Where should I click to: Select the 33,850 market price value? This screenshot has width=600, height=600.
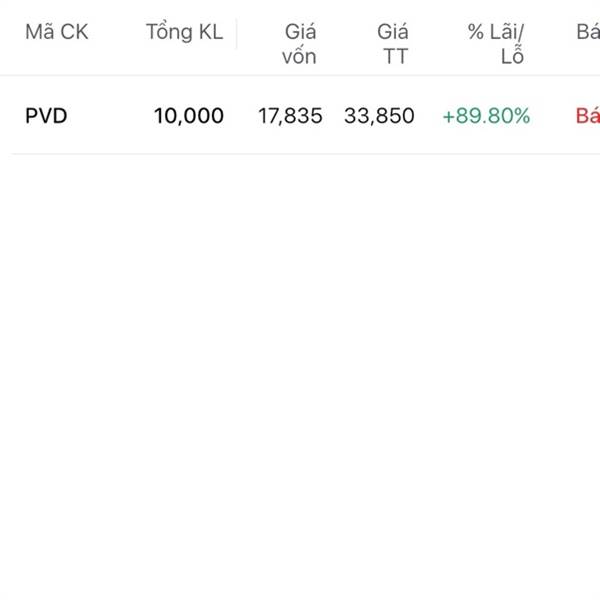click(x=379, y=116)
